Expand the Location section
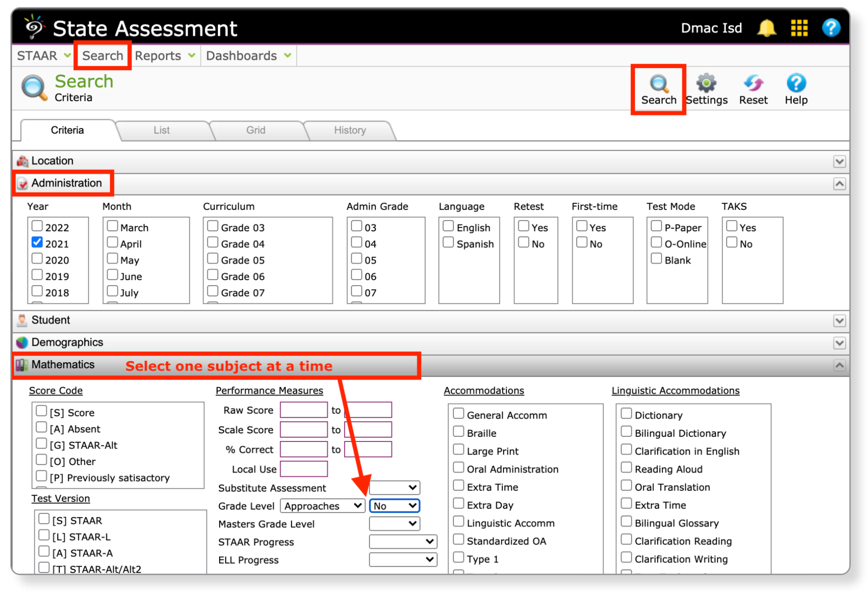This screenshot has height=594, width=868. (x=839, y=161)
